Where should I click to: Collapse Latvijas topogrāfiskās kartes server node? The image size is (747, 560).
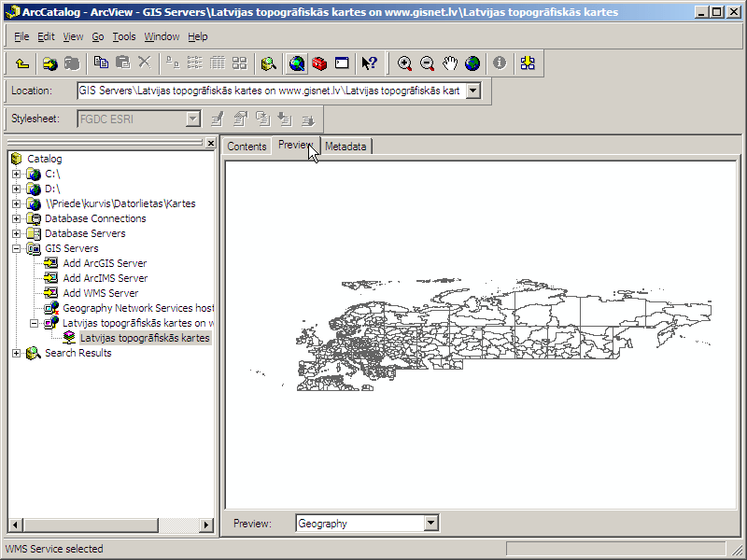(x=34, y=323)
